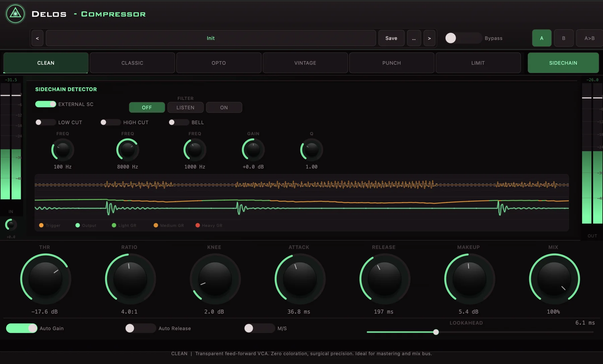Toggle the Bypass switch
The height and width of the screenshot is (364, 603).
pos(463,38)
